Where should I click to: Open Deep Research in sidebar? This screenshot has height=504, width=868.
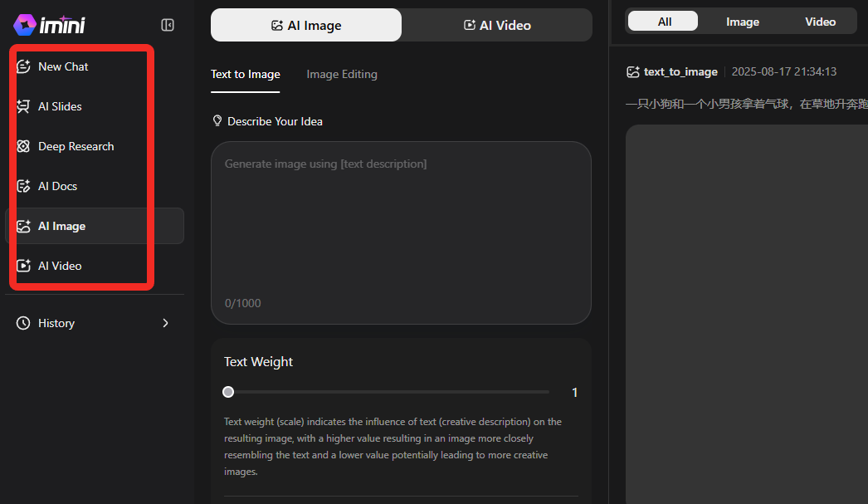95,146
